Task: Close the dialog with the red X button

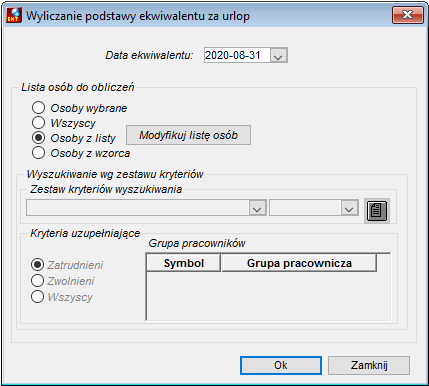Action: pos(408,15)
